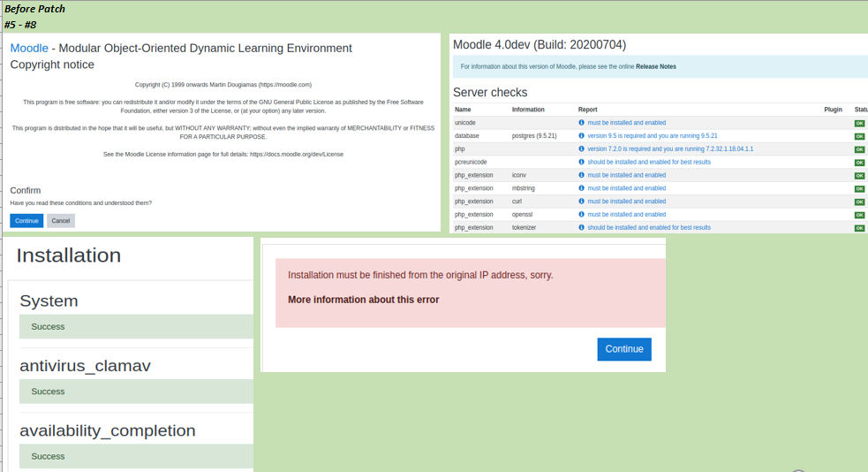Open More information about this error

[x=363, y=300]
